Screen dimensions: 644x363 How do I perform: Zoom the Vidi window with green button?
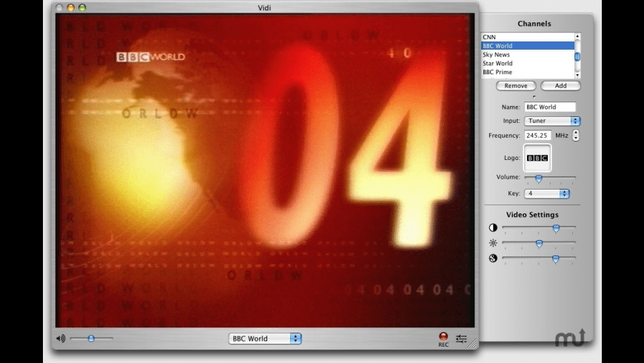[82, 7]
